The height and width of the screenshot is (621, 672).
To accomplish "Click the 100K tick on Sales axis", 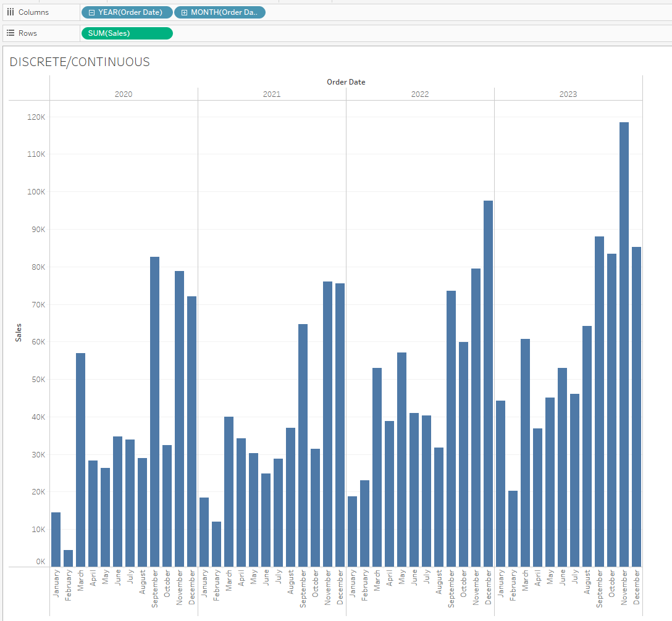I will 36,192.
